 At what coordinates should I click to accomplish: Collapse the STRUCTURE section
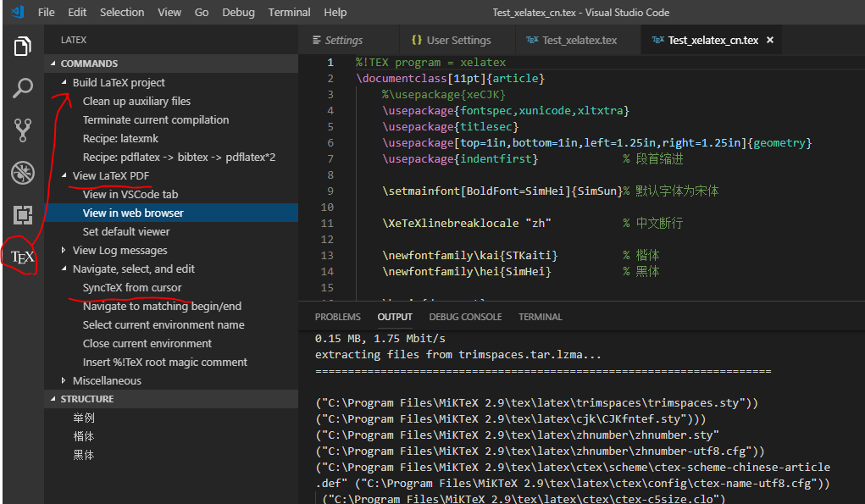(53, 399)
